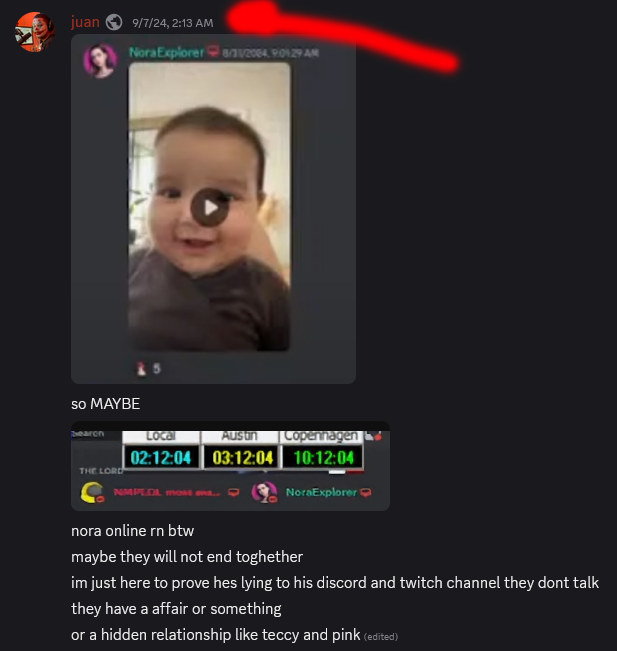Click the yellow avatar icon in member list

coord(92,492)
